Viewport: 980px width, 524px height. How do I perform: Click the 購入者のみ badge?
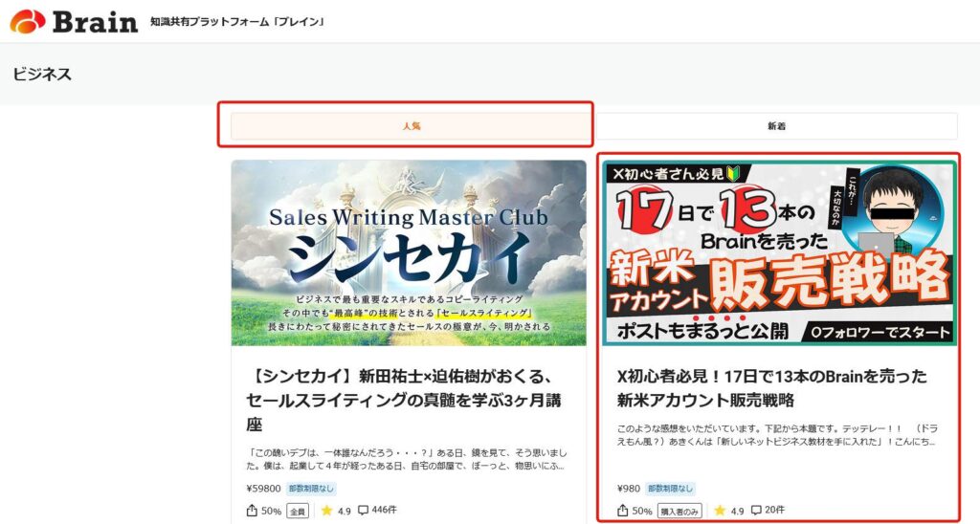point(679,511)
